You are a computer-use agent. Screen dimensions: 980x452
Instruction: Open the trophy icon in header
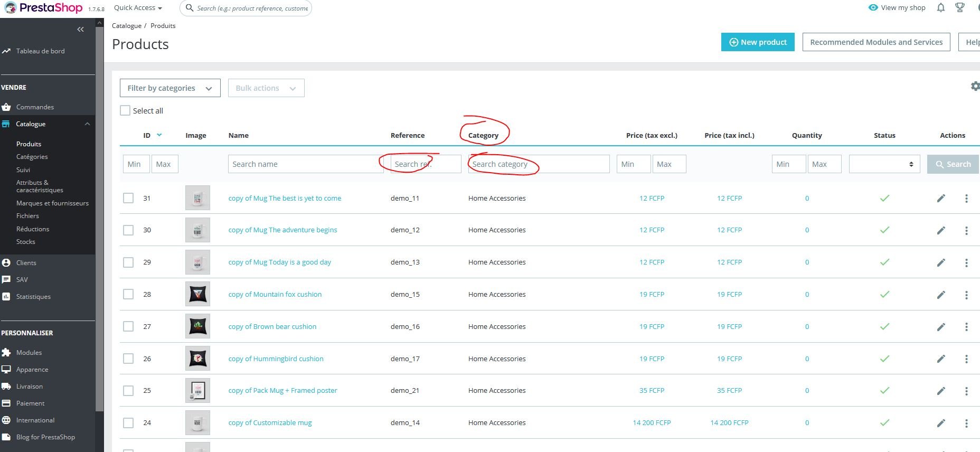[x=960, y=7]
